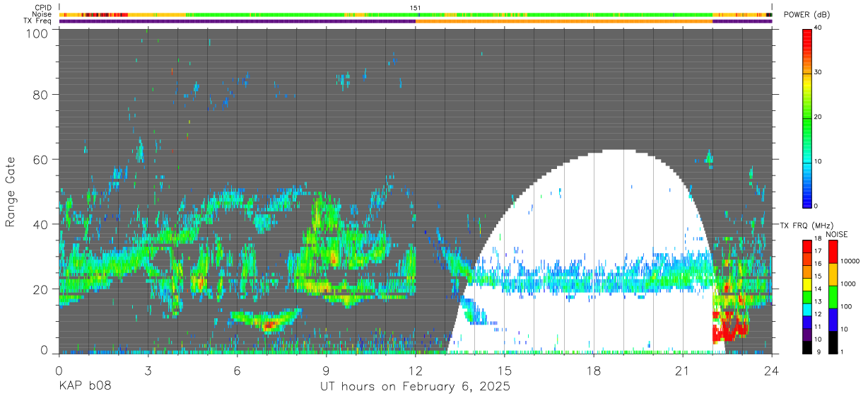The image size is (868, 401).
Task: Click the CPID value 151
Action: (416, 8)
